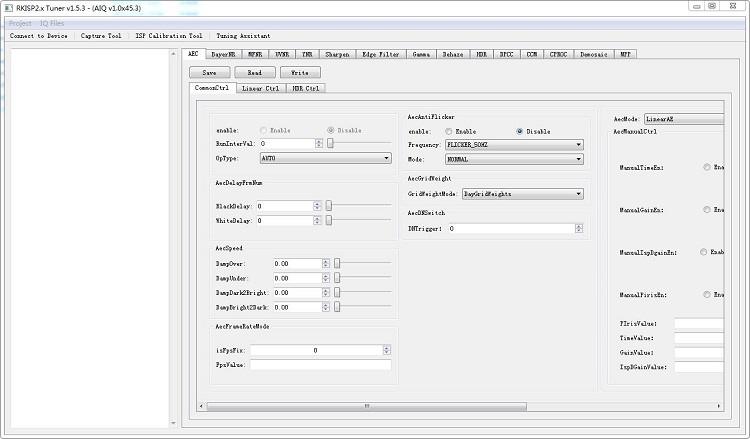Viewport: 750px width, 439px height.
Task: Click the DampBright2Dark slider handle
Action: pyautogui.click(x=337, y=307)
